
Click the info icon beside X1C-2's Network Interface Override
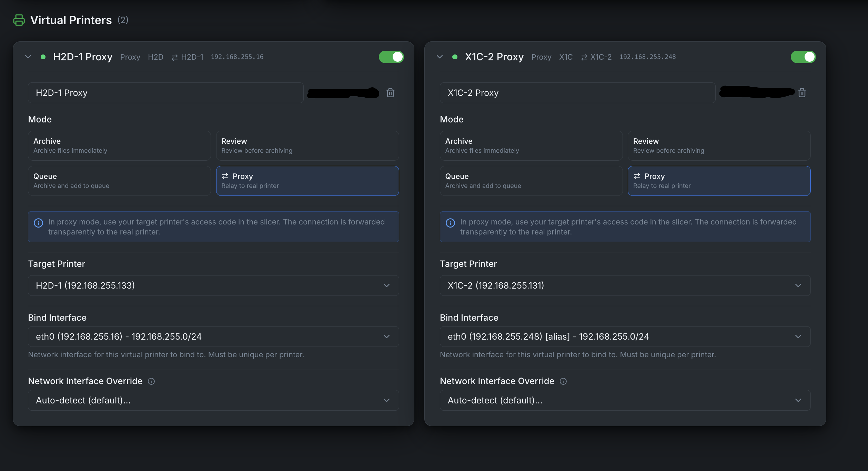(x=563, y=381)
